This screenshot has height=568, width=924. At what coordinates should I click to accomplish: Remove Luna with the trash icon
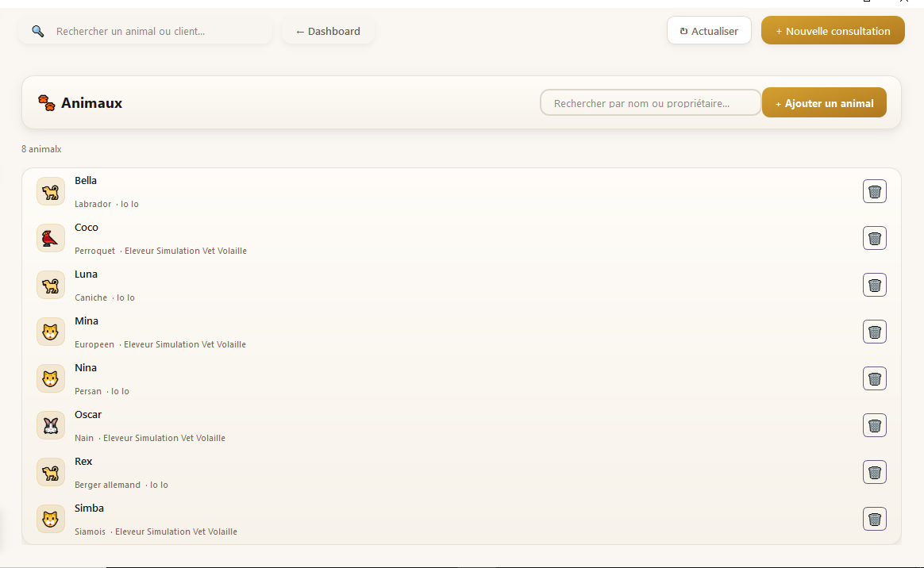tap(875, 285)
